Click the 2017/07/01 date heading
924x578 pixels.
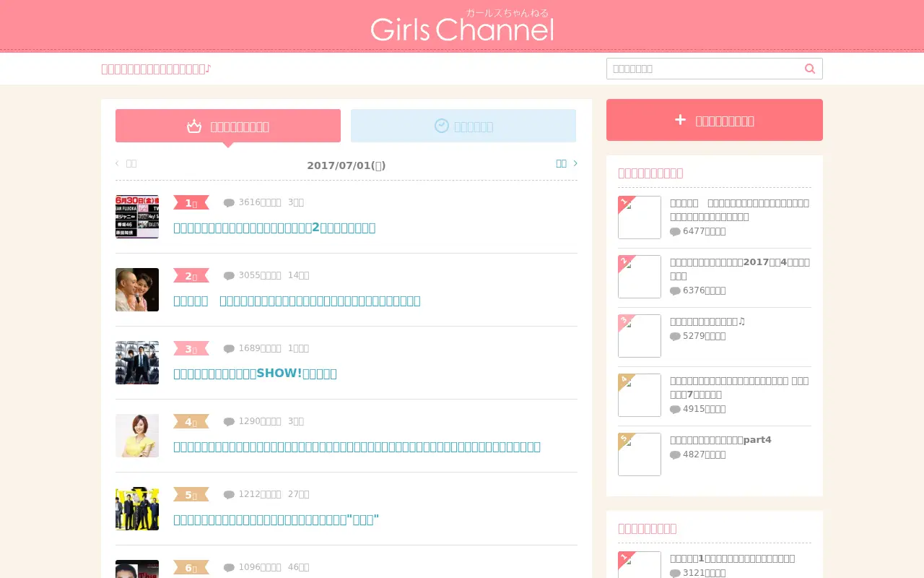click(x=346, y=165)
